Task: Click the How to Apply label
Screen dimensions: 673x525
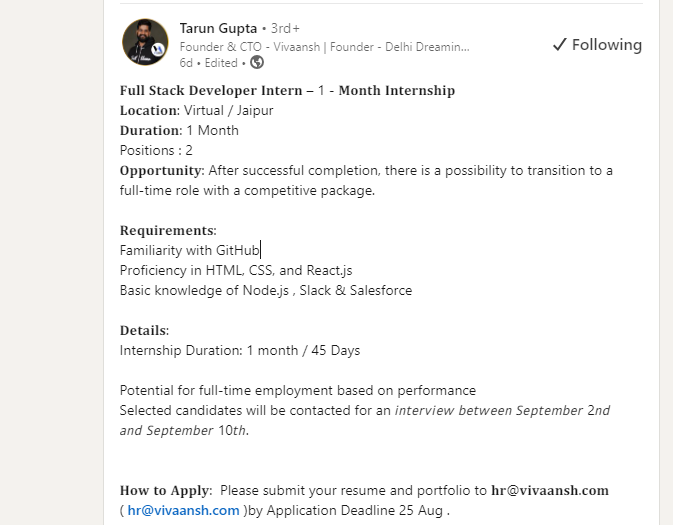Action: coord(165,490)
